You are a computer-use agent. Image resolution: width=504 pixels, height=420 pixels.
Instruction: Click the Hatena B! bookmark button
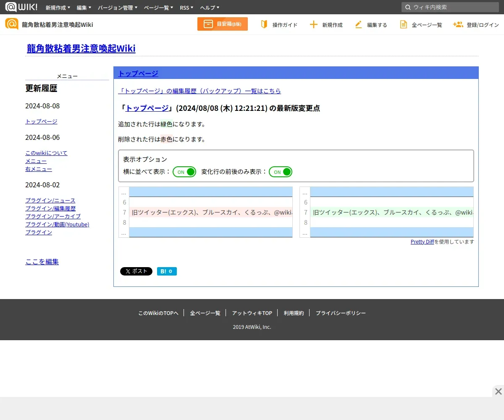tap(167, 271)
